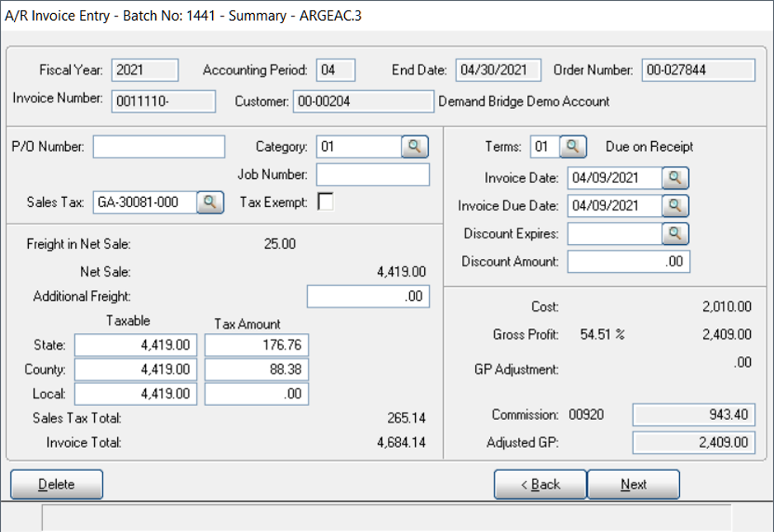
Task: Edit the Local Taxable amount
Action: (x=136, y=393)
